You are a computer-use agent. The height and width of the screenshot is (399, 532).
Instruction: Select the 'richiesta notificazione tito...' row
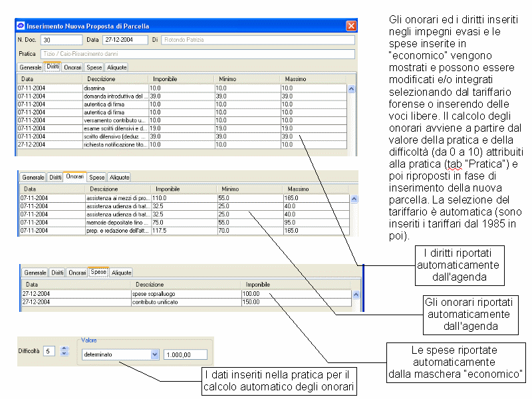point(182,144)
